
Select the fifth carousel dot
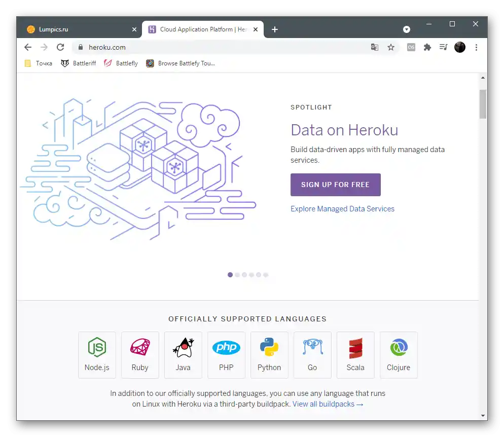[259, 275]
